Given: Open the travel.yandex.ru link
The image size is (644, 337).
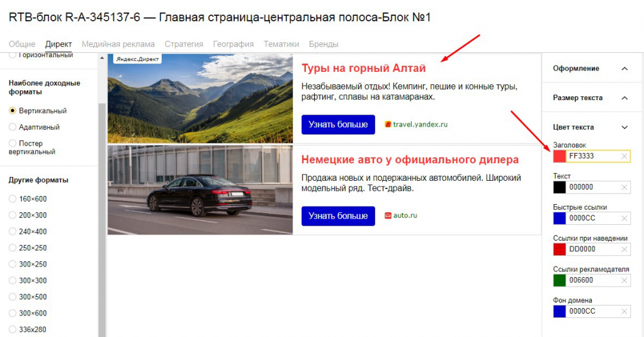Looking at the screenshot, I should point(420,124).
